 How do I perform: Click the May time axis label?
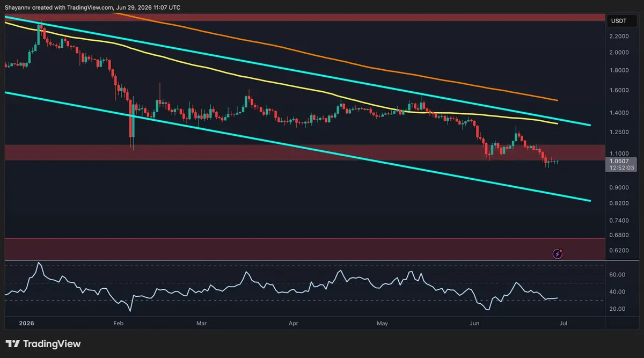(382, 324)
